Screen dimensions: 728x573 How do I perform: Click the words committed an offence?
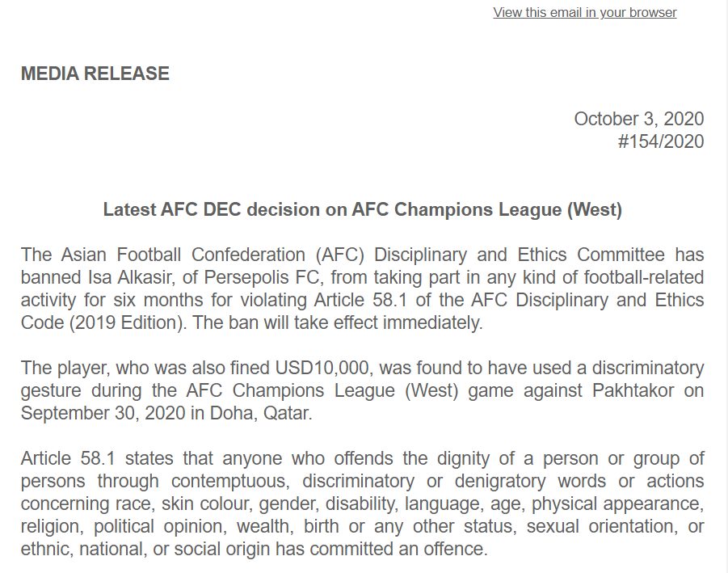(413, 550)
